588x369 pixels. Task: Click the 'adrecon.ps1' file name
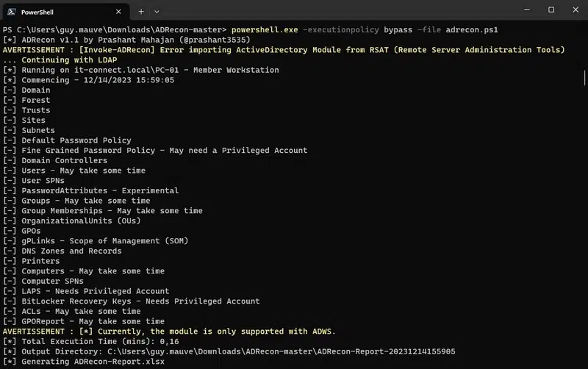point(472,29)
